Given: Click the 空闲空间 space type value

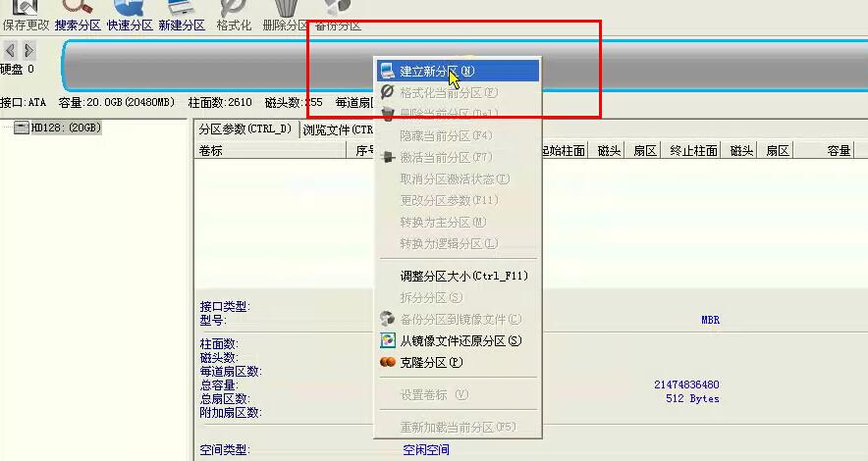Looking at the screenshot, I should pyautogui.click(x=426, y=450).
